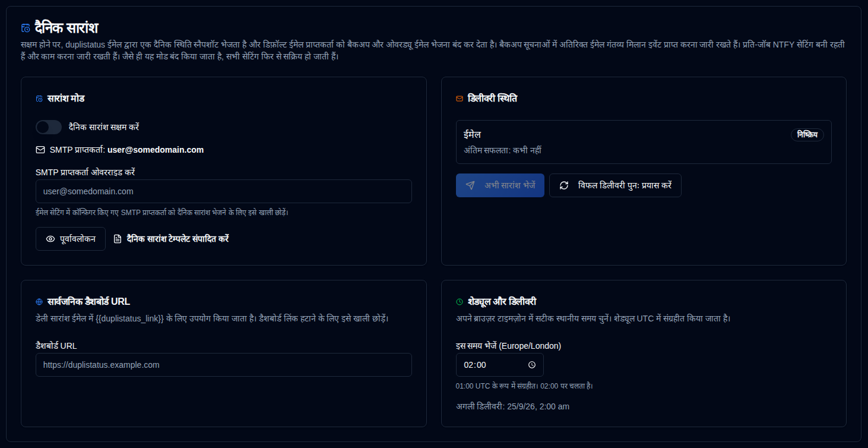Focus the SMTP प्राप्तकर्ता override input field
This screenshot has width=868, height=448.
[x=224, y=191]
